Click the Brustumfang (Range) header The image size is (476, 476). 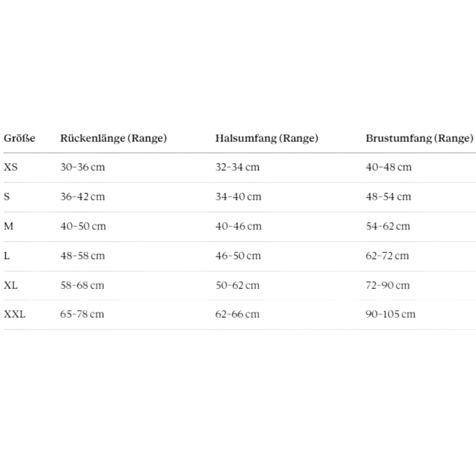click(x=419, y=138)
